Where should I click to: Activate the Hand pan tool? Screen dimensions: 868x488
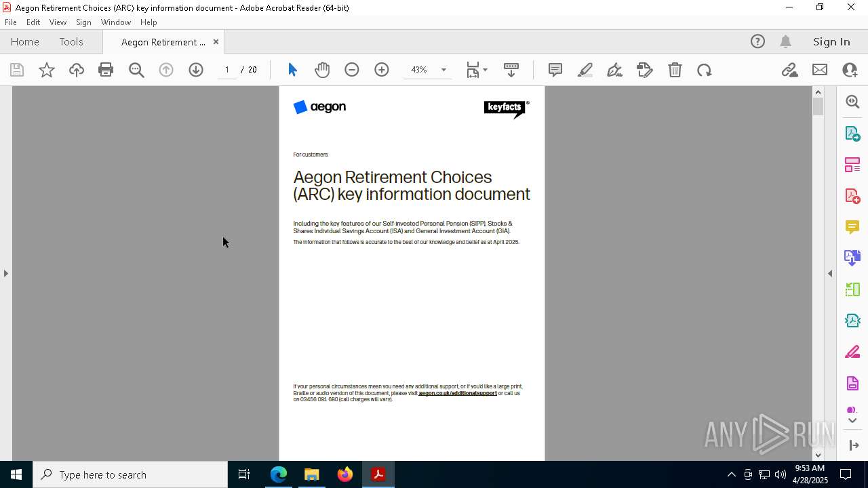(x=322, y=70)
